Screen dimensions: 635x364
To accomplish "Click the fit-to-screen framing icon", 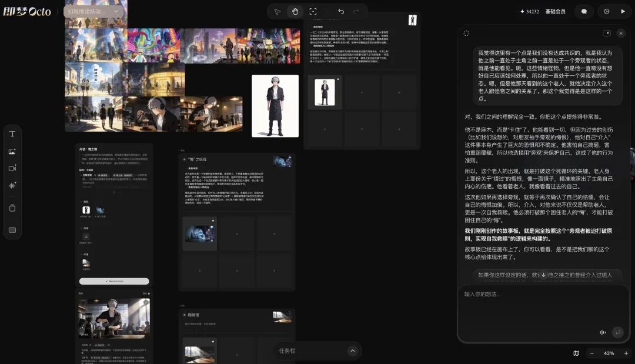I will tap(313, 11).
